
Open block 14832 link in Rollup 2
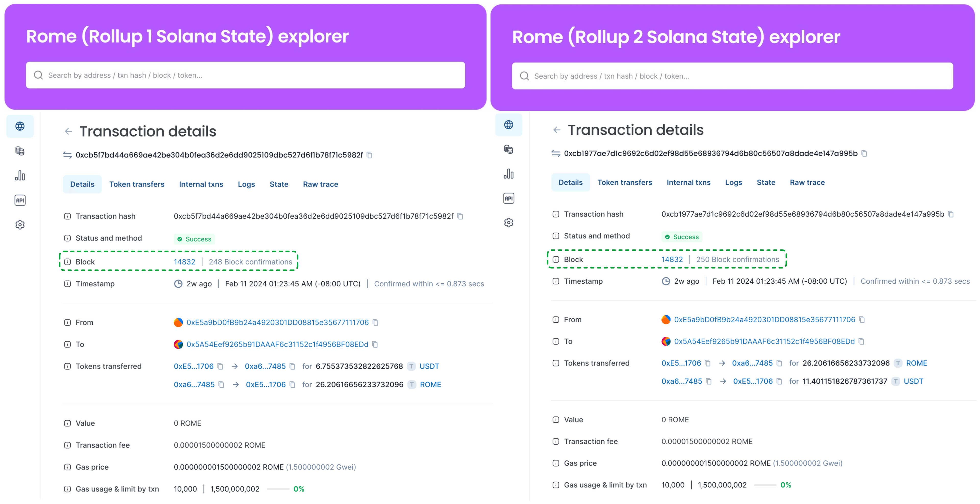(672, 260)
